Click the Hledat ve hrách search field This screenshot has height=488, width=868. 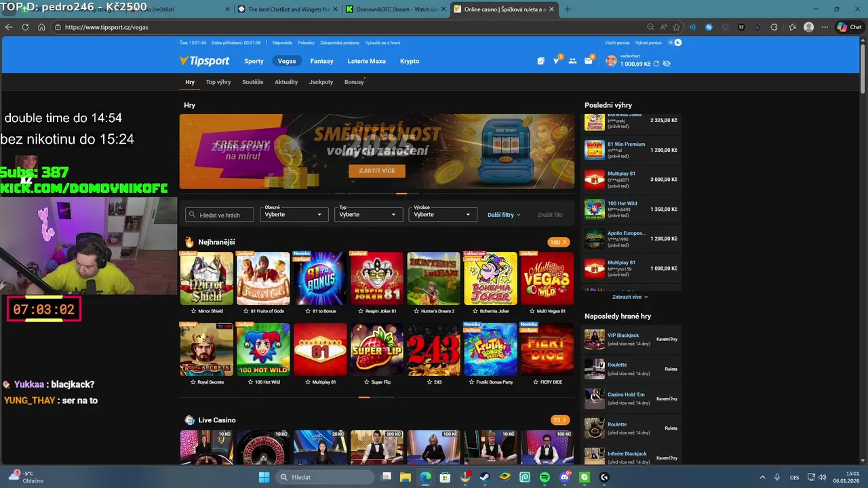coord(220,215)
